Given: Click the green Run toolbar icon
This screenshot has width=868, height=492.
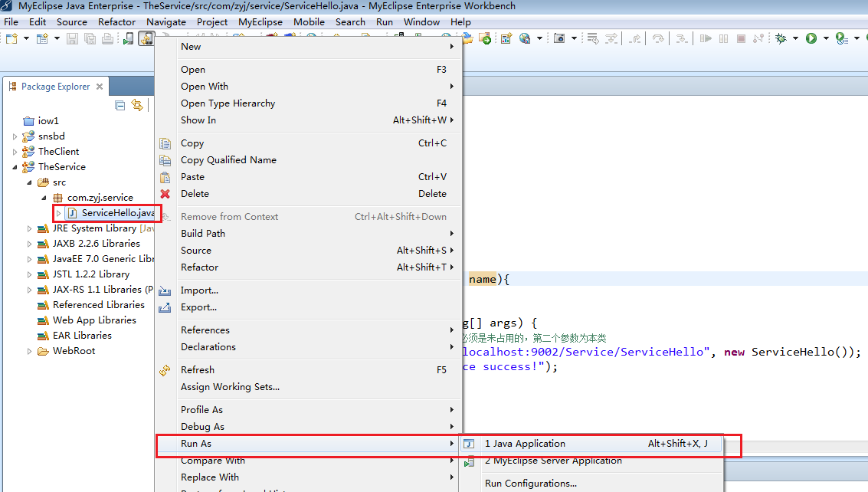Looking at the screenshot, I should (811, 38).
